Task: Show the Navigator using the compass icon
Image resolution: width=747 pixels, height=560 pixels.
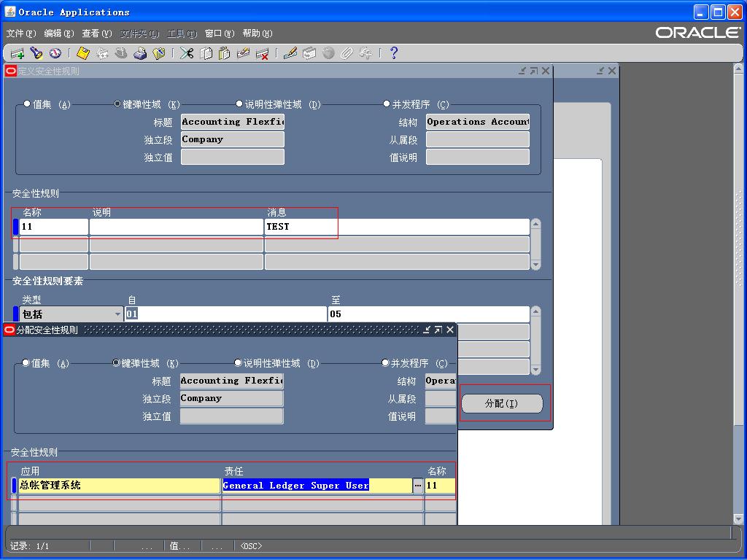Action: [55, 53]
